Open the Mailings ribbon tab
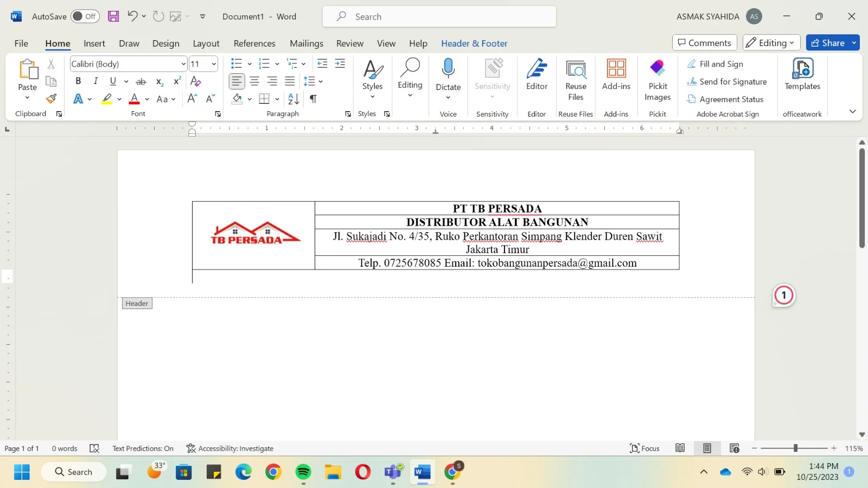Image resolution: width=868 pixels, height=488 pixels. (x=306, y=43)
